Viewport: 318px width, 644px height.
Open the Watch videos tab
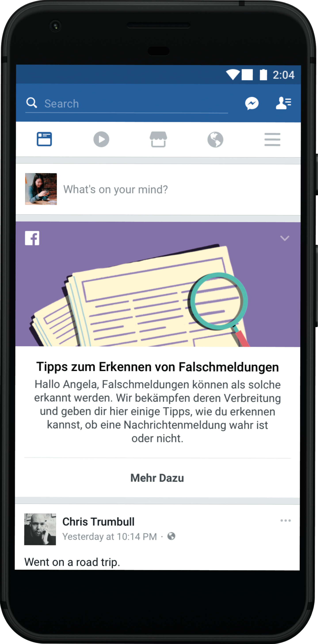[x=101, y=139]
